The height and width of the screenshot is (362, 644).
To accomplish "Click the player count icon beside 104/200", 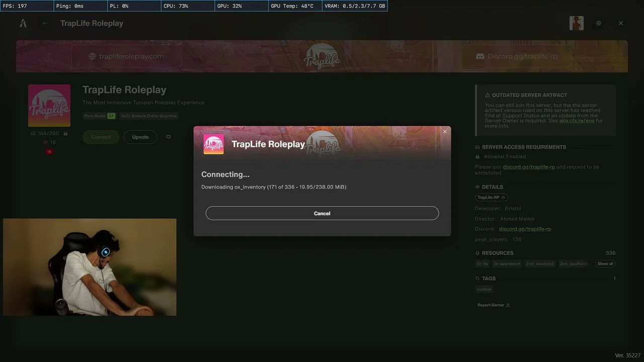I will pyautogui.click(x=33, y=133).
